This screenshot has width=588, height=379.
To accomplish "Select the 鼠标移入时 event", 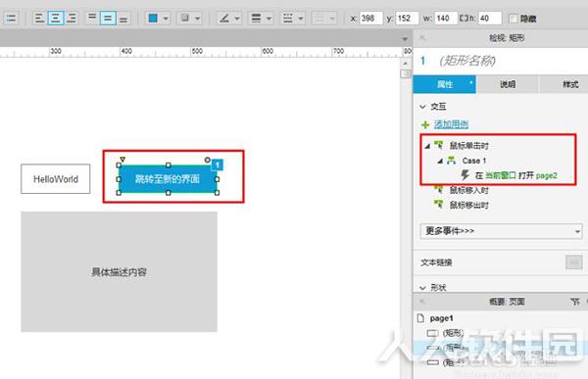I will click(x=468, y=190).
